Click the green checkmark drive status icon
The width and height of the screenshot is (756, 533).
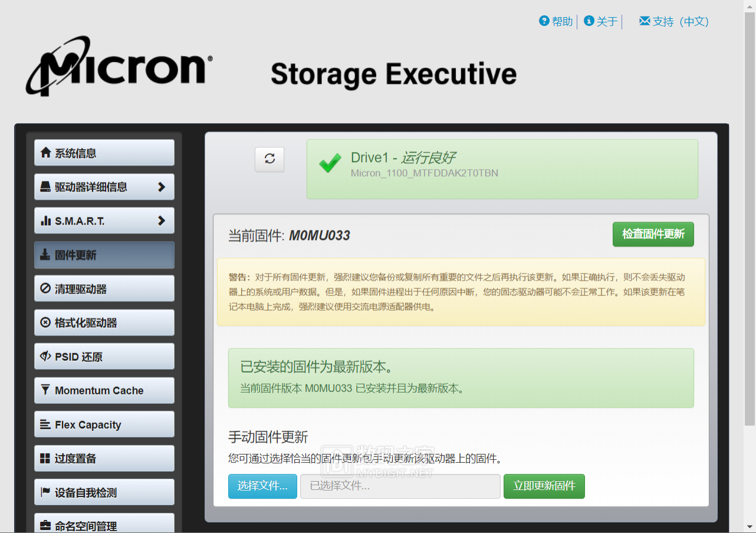(330, 163)
